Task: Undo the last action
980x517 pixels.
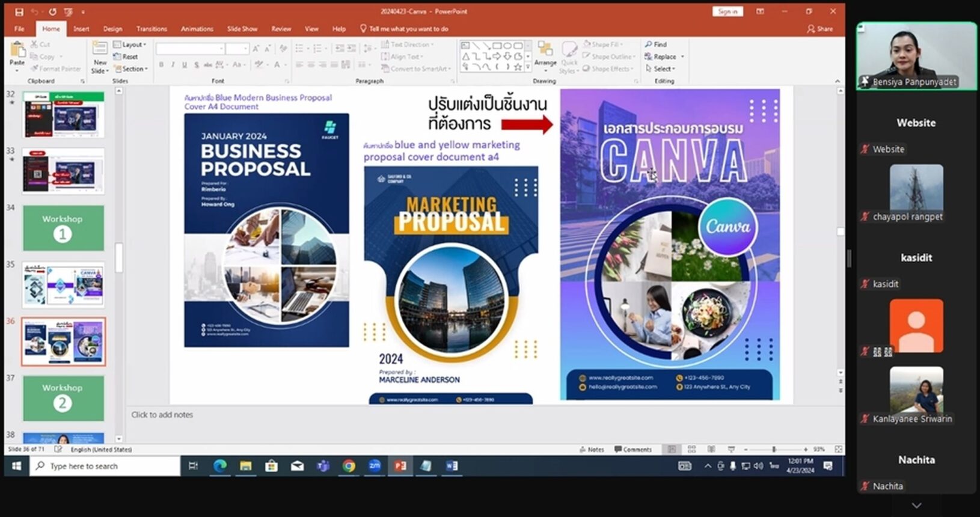Action: (34, 11)
